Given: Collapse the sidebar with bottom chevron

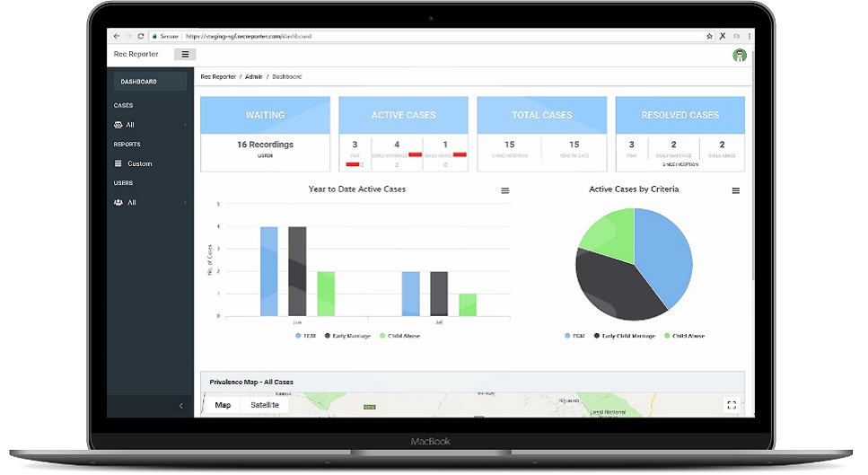Looking at the screenshot, I should pos(181,406).
